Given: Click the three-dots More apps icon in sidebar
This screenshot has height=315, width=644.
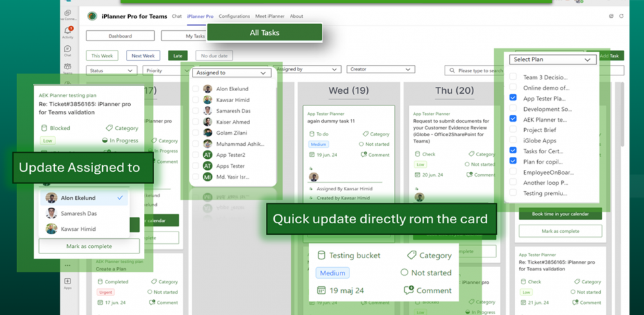Looking at the screenshot, I should coord(68,265).
